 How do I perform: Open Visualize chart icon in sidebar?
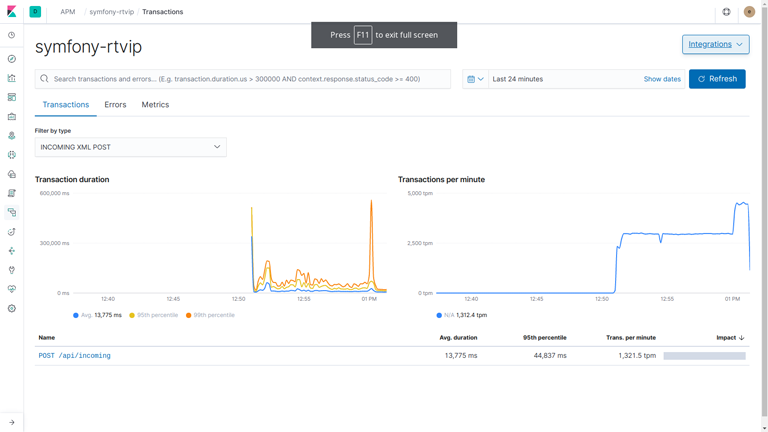(12, 78)
